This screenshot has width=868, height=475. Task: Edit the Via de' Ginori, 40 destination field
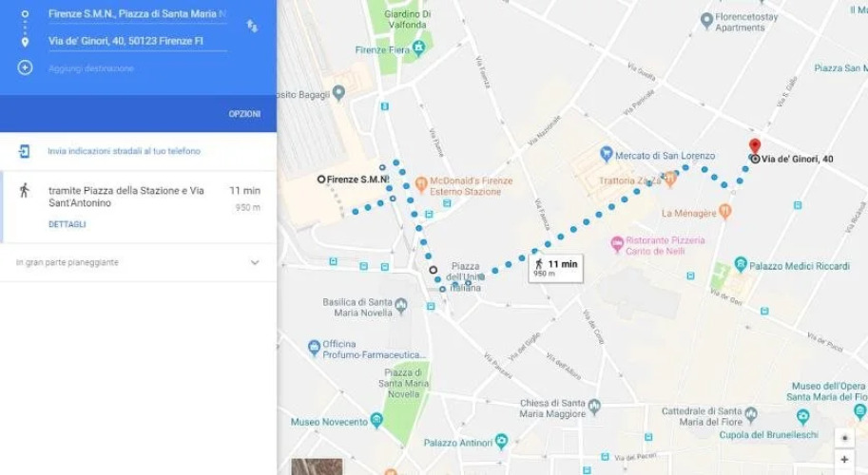tap(137, 41)
